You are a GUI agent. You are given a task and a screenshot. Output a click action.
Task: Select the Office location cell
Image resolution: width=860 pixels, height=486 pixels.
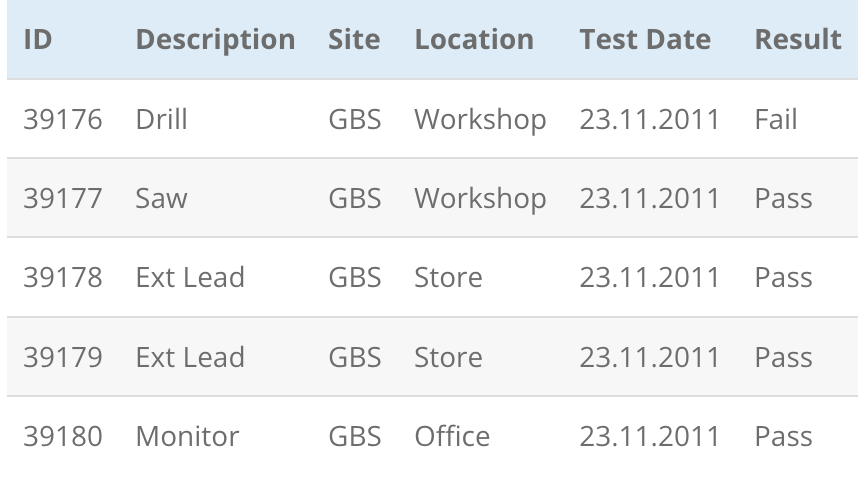coord(452,436)
